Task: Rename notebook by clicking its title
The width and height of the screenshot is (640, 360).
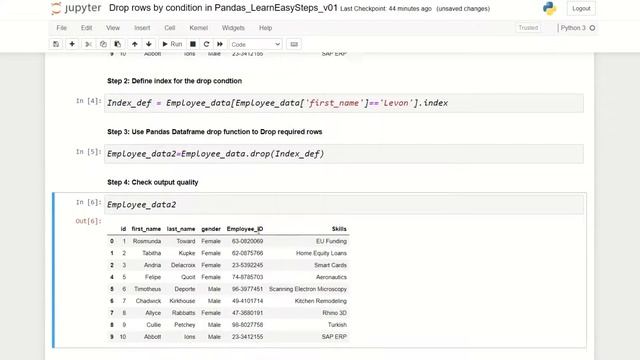Action: tap(223, 8)
